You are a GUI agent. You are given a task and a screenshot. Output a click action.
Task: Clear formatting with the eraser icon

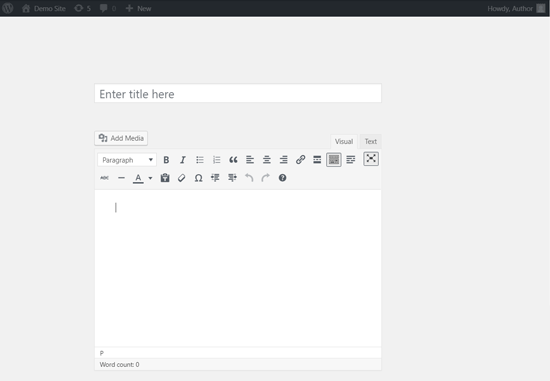[x=182, y=178]
